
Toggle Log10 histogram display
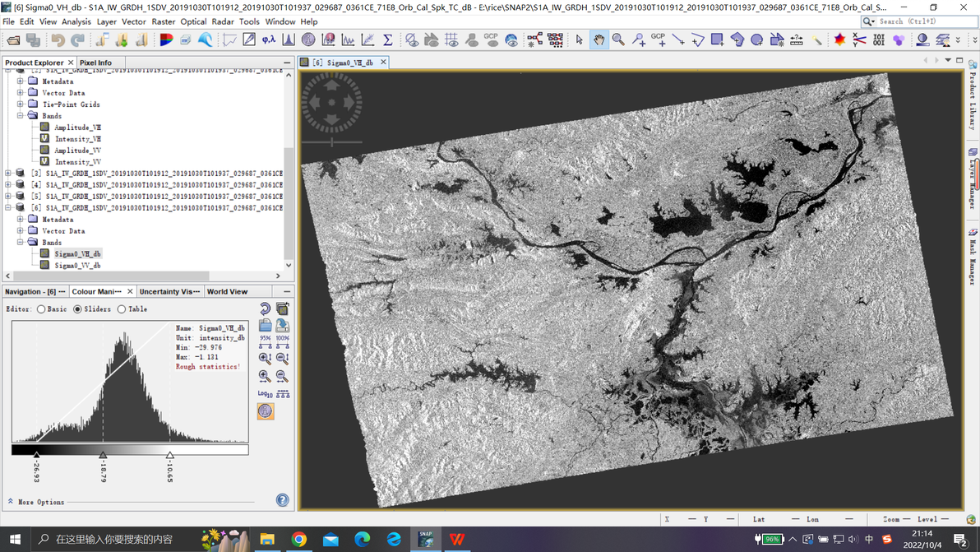(265, 394)
